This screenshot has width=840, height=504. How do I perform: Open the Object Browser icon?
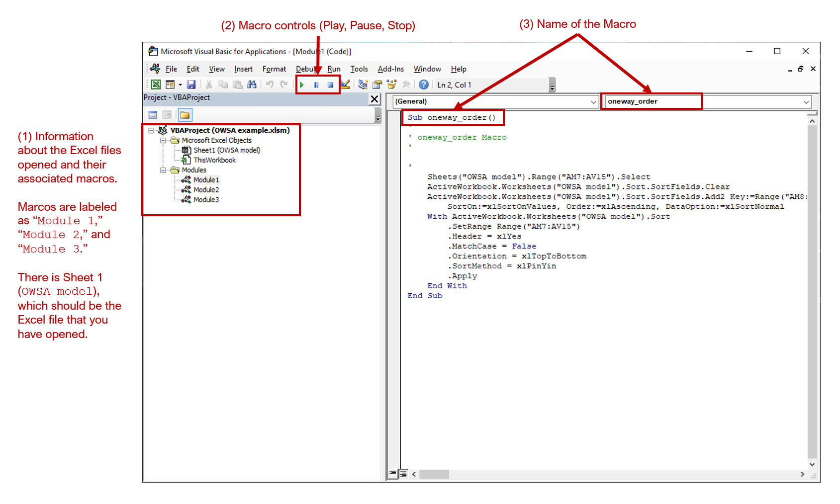pyautogui.click(x=391, y=84)
